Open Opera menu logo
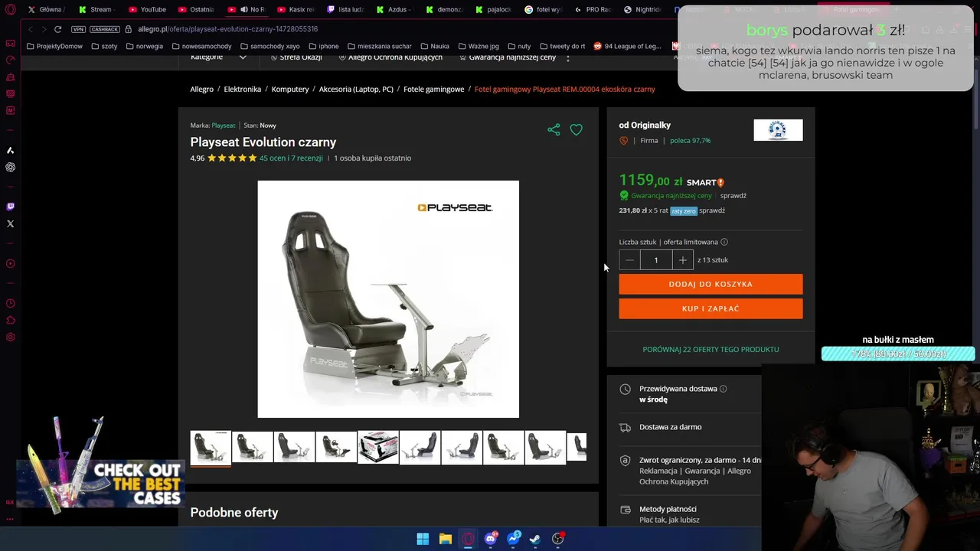The height and width of the screenshot is (551, 980). [9, 9]
